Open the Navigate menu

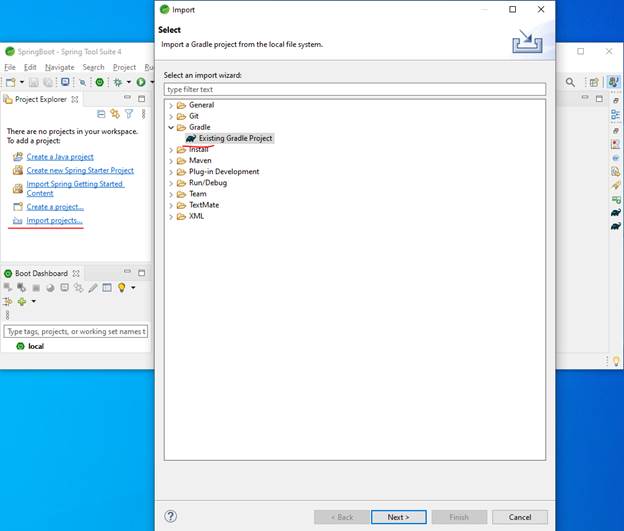point(60,67)
